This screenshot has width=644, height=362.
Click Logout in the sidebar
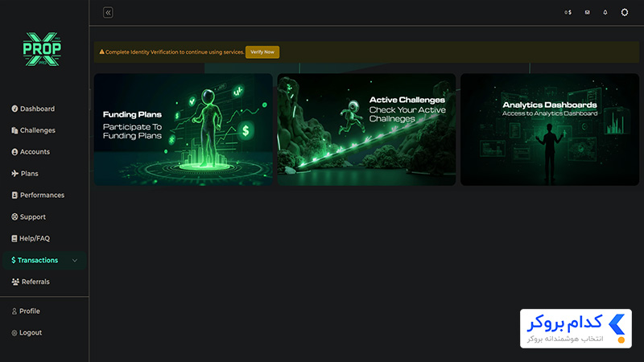(x=27, y=332)
